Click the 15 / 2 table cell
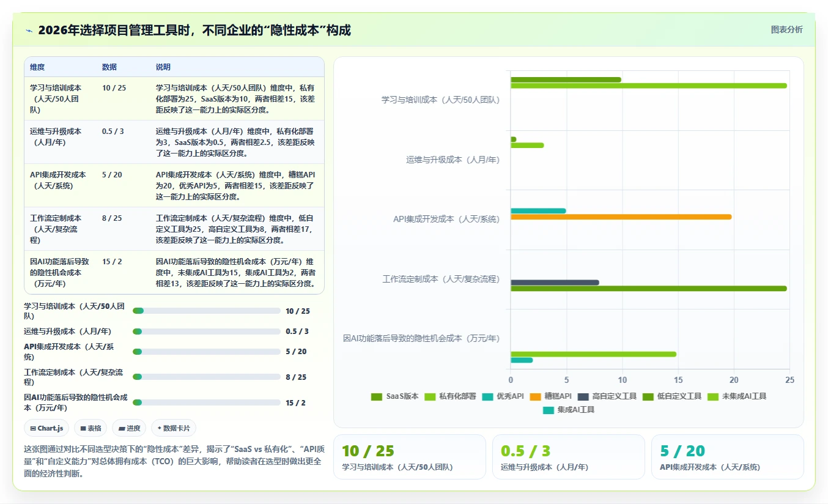Image resolution: width=828 pixels, height=504 pixels. click(113, 262)
